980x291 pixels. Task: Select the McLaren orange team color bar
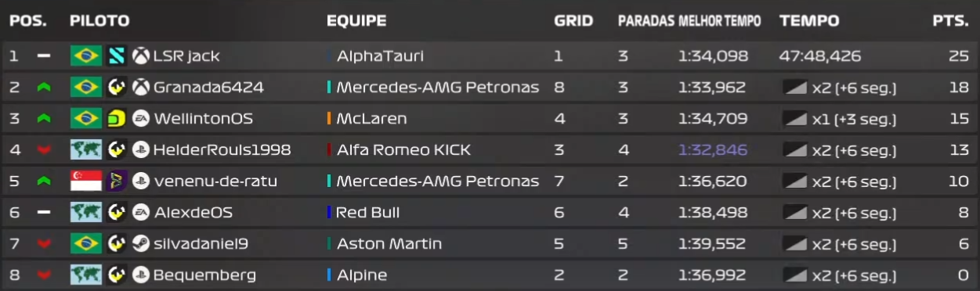pyautogui.click(x=329, y=119)
